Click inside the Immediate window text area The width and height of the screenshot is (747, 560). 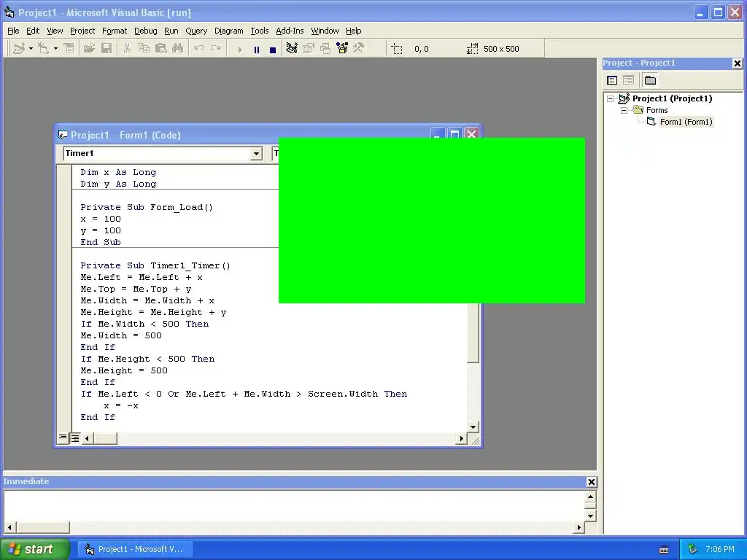click(294, 506)
